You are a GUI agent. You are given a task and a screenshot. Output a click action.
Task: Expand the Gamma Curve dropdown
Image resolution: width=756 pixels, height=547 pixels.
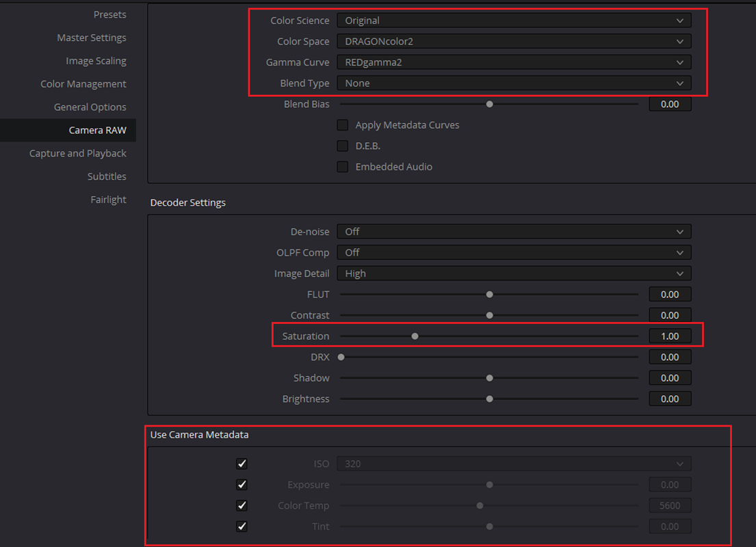pyautogui.click(x=514, y=62)
